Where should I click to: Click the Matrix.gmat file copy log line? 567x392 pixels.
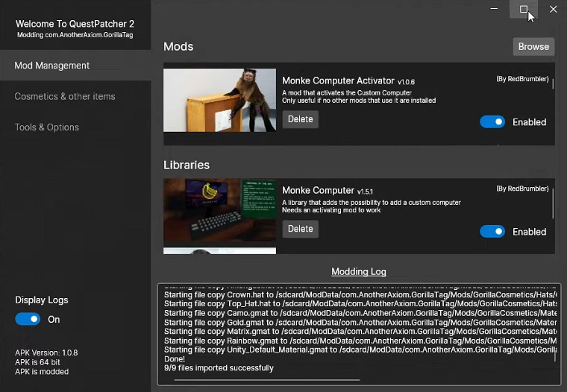360,332
